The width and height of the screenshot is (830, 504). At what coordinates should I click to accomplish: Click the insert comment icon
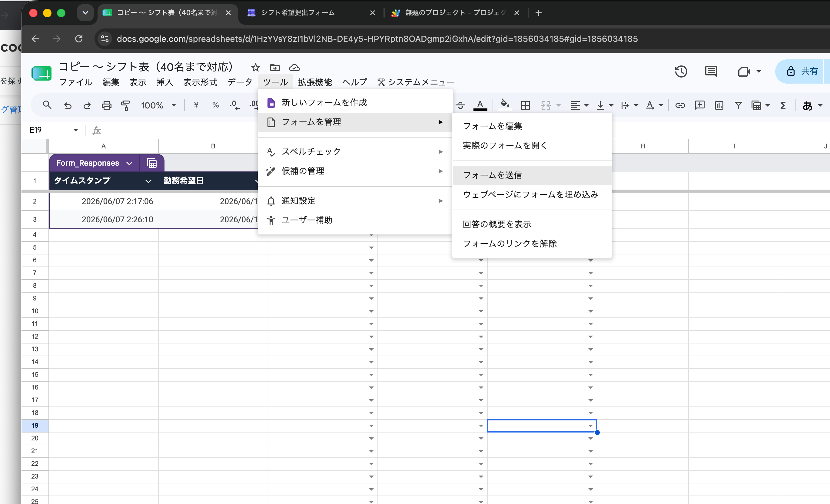pos(700,105)
